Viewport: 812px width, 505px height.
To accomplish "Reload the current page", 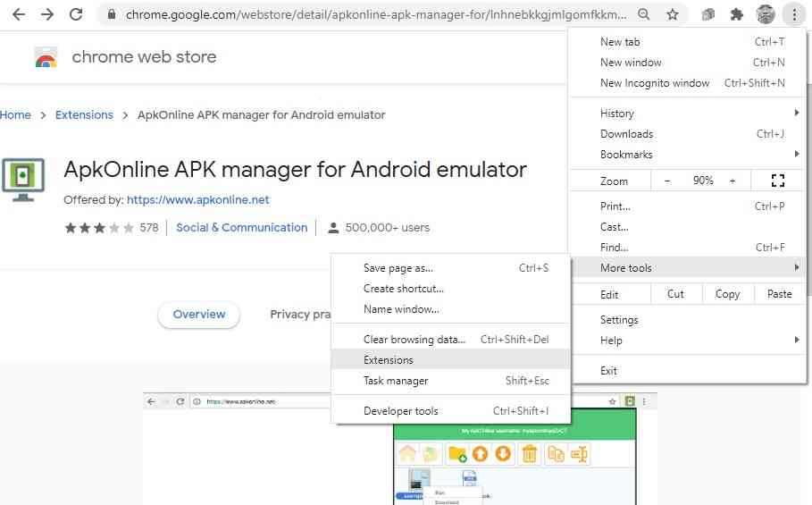I will pyautogui.click(x=76, y=14).
